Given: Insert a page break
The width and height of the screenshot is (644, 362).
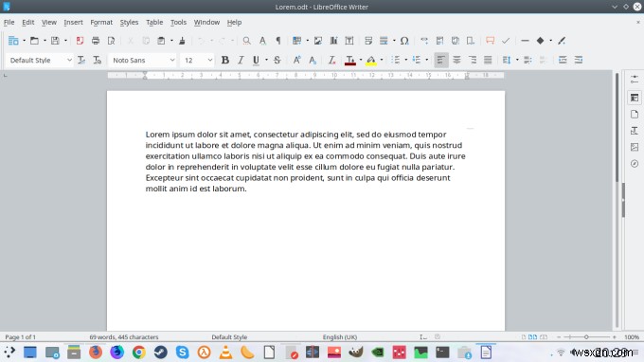Looking at the screenshot, I should [368, 41].
